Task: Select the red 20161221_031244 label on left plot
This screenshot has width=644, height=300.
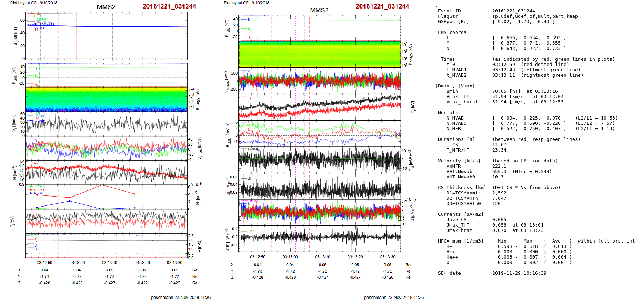Action: pos(169,6)
